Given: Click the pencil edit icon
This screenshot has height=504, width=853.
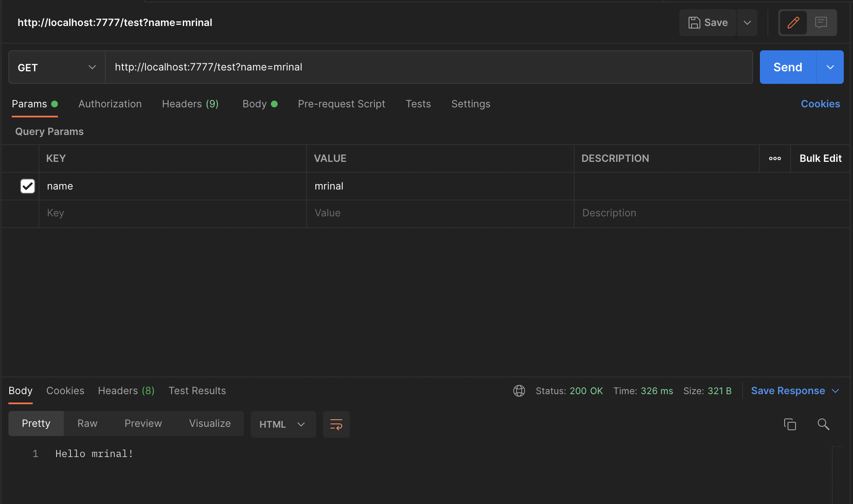Looking at the screenshot, I should click(793, 23).
